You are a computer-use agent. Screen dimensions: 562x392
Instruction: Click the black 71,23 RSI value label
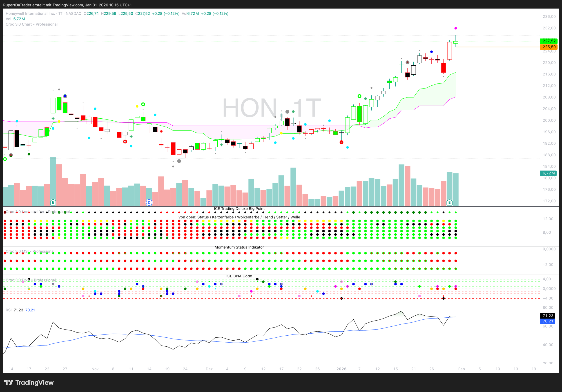point(548,316)
